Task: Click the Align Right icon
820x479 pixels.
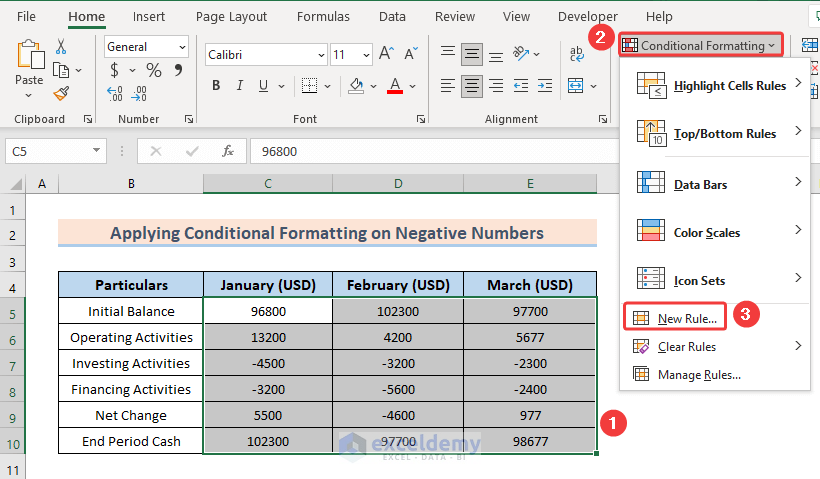Action: [x=496, y=86]
